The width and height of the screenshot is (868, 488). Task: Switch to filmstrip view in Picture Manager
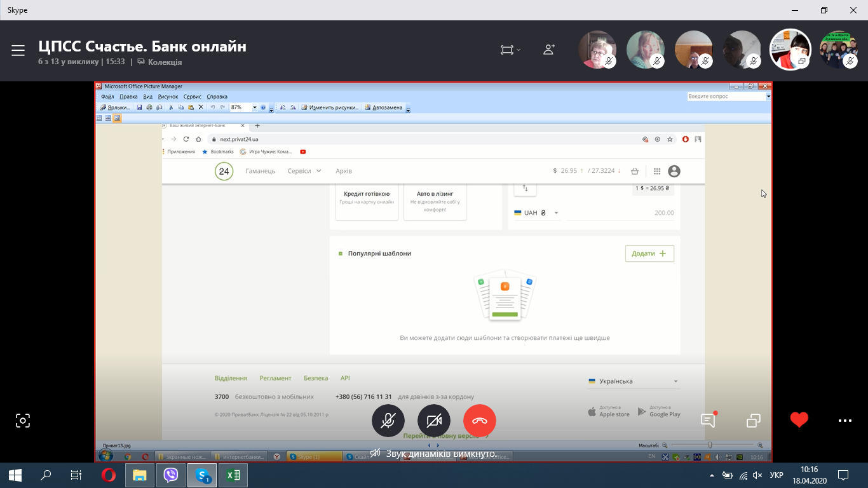coord(108,118)
